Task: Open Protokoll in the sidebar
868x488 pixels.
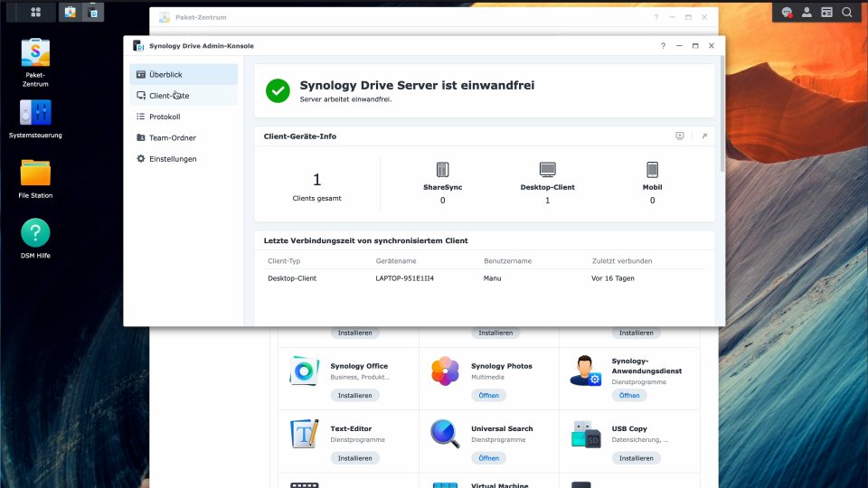Action: (x=184, y=117)
